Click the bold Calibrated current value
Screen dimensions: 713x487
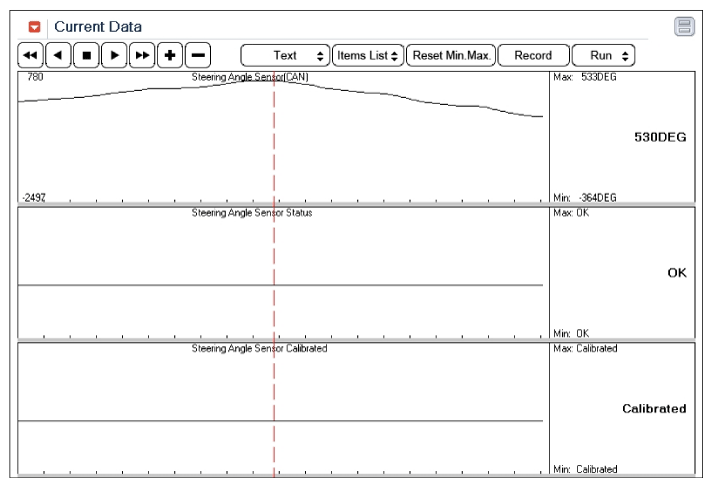click(654, 409)
